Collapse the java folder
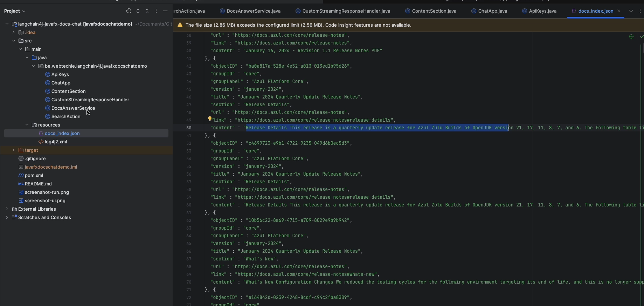 point(27,57)
